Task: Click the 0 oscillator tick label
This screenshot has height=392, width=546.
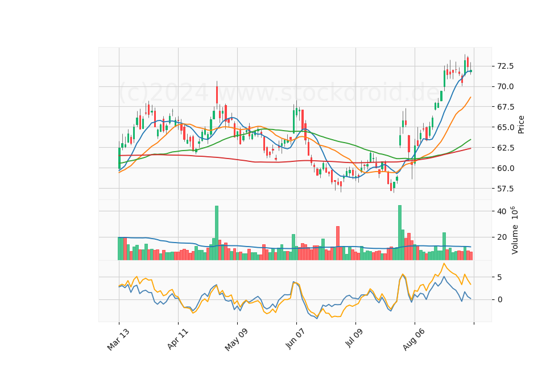Action: tap(499, 299)
